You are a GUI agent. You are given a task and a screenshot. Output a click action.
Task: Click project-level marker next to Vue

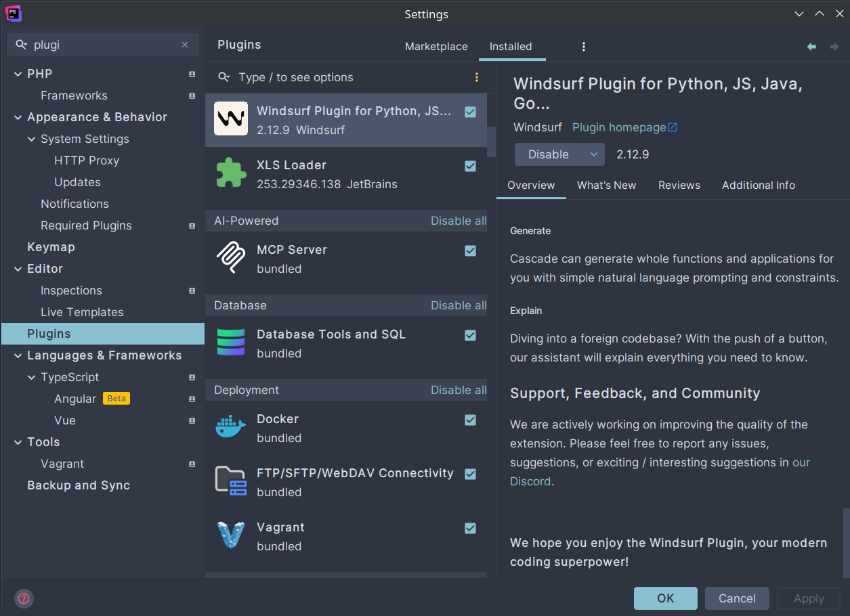pos(192,420)
